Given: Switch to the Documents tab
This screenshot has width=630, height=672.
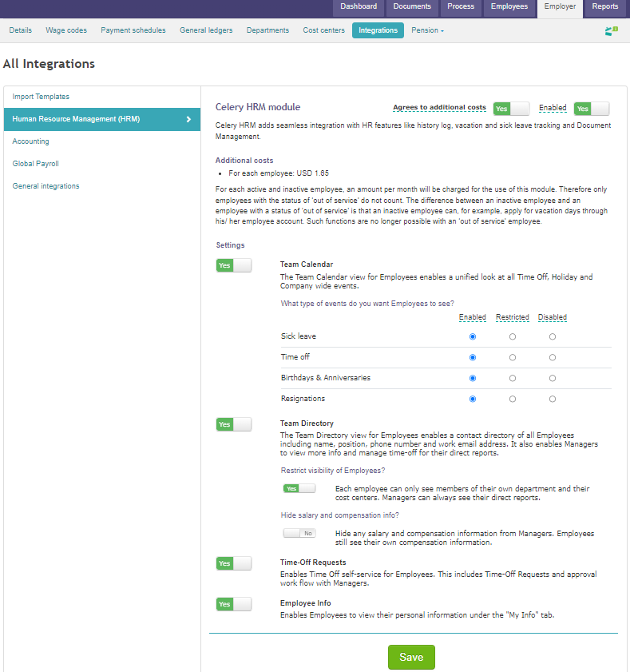Looking at the screenshot, I should point(412,7).
